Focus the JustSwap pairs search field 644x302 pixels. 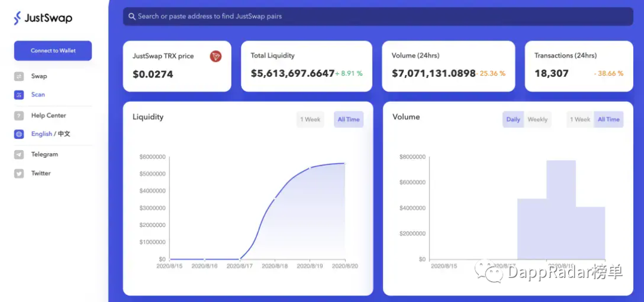tap(378, 17)
